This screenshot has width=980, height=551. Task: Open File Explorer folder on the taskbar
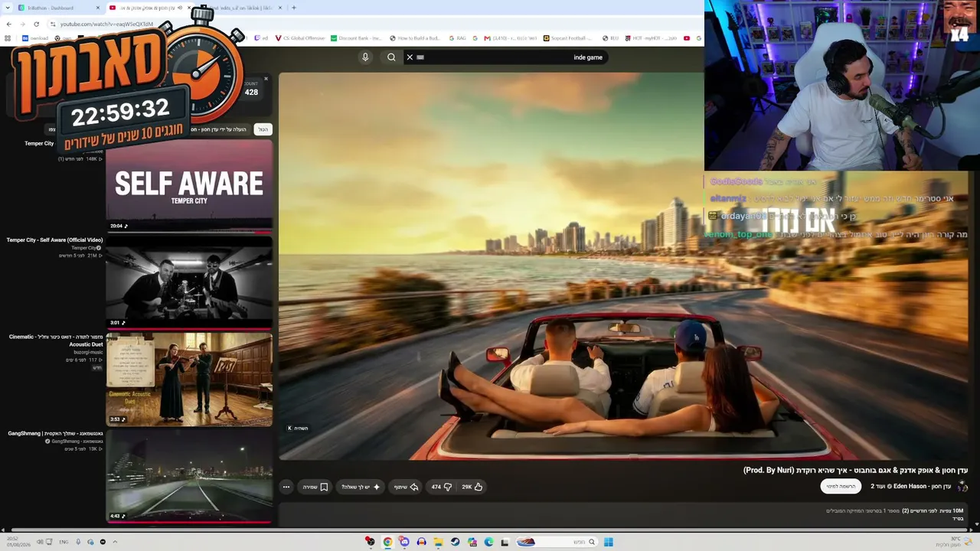click(x=438, y=542)
